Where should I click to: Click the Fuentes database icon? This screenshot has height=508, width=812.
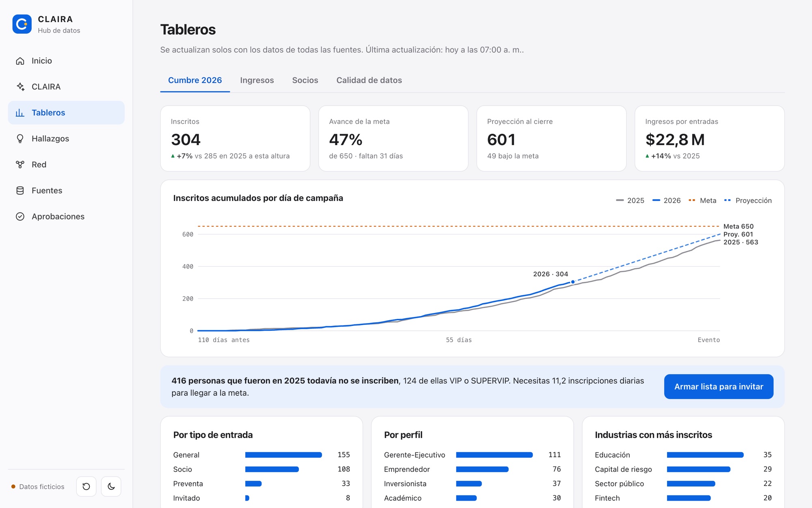coord(20,191)
